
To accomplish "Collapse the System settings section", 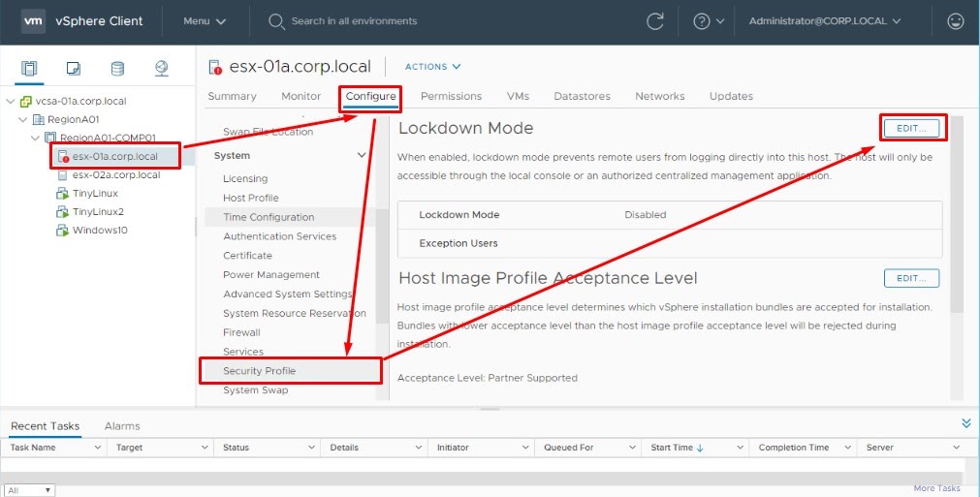I will (362, 155).
